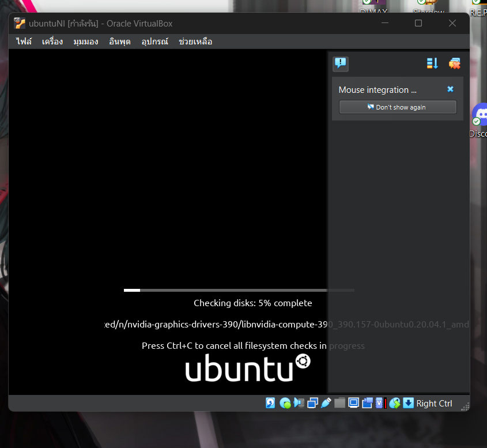Viewport: 487px width, 448px height.
Task: Delete all notifications with the red-X icon
Action: 455,63
